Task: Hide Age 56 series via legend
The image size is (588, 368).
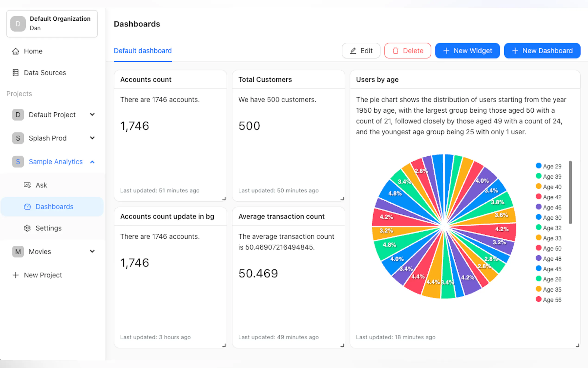Action: click(x=548, y=300)
